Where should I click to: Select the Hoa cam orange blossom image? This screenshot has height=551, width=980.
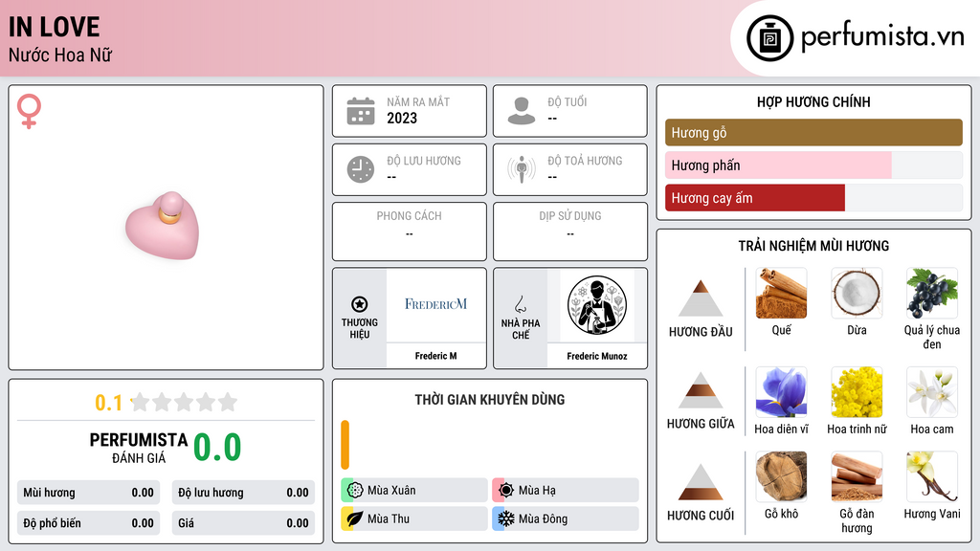pos(932,392)
